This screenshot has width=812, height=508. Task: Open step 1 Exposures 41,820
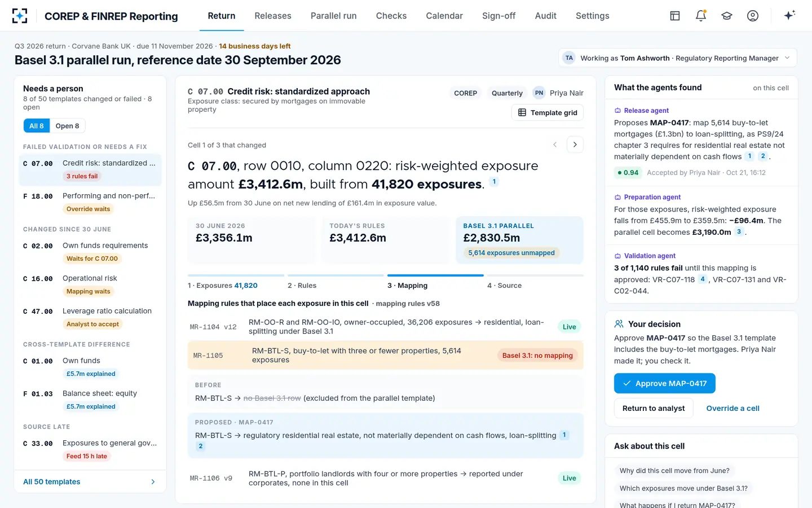(x=236, y=282)
